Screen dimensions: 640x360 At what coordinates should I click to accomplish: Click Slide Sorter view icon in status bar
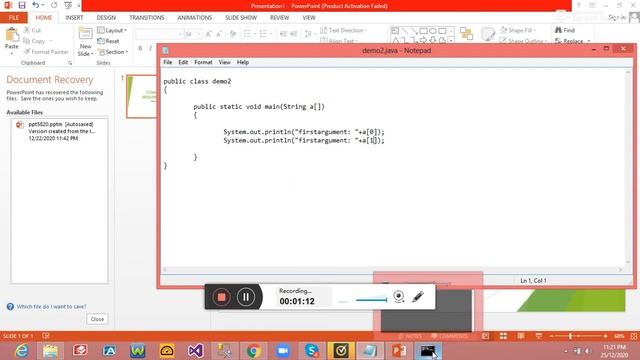point(503,336)
